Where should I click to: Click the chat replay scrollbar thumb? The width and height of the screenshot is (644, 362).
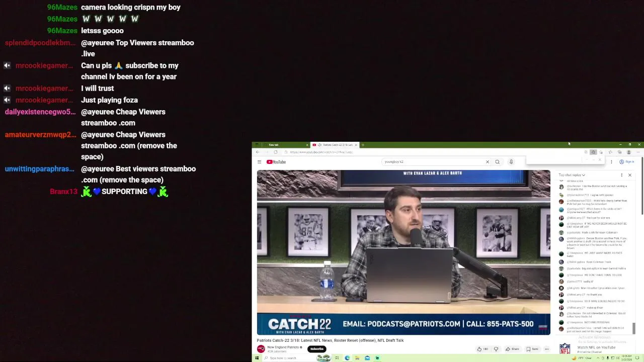[x=634, y=328]
